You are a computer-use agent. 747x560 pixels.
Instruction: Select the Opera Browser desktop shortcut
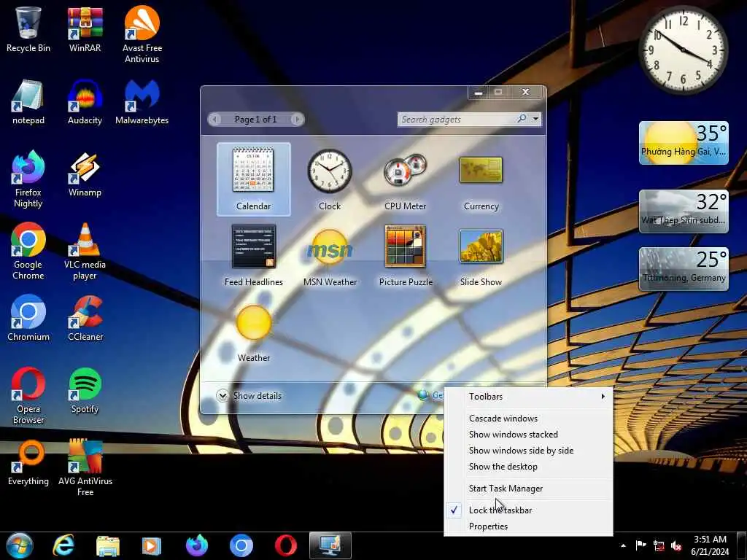pyautogui.click(x=28, y=395)
